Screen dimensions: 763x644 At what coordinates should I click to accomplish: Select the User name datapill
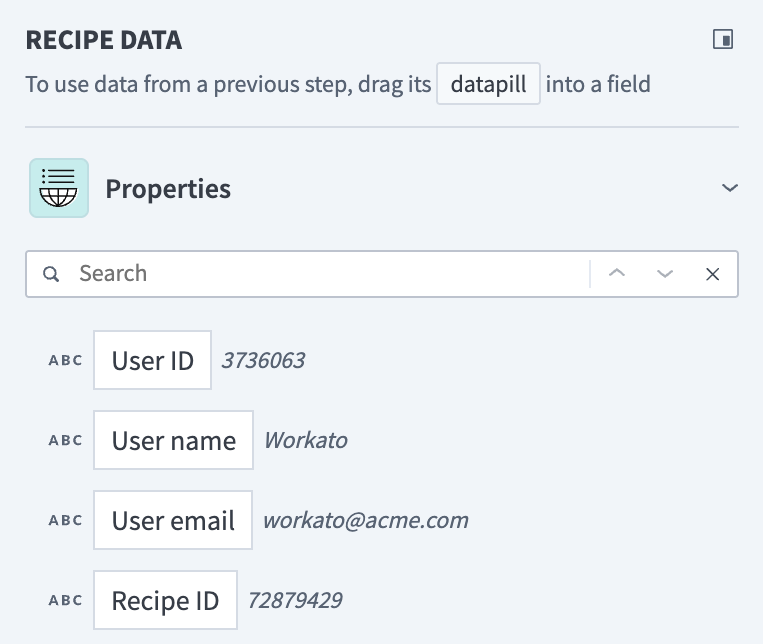click(x=173, y=440)
